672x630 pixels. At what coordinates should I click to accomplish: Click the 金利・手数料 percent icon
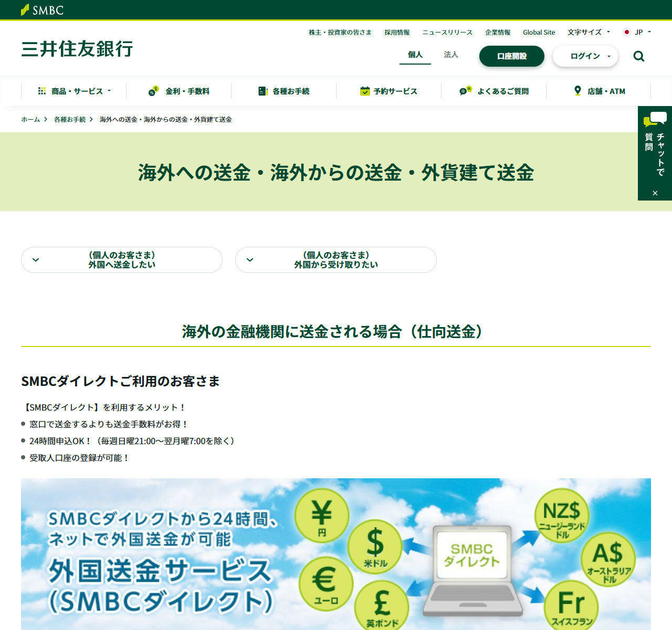[153, 91]
